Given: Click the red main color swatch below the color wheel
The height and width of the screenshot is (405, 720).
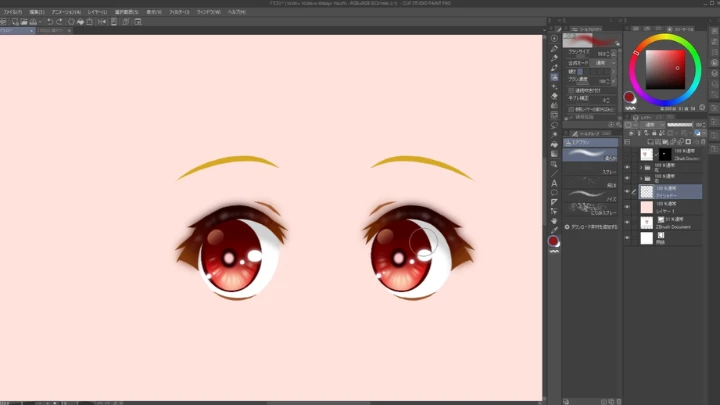Looking at the screenshot, I should tap(629, 97).
